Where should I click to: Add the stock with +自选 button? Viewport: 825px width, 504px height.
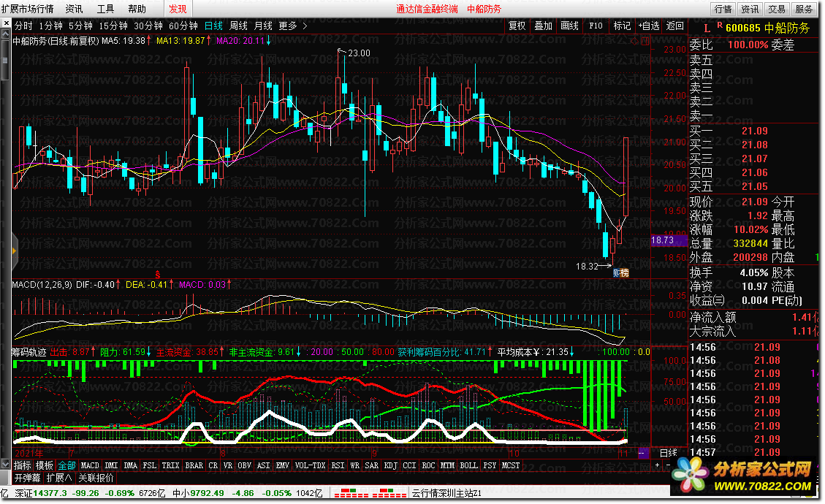click(649, 26)
